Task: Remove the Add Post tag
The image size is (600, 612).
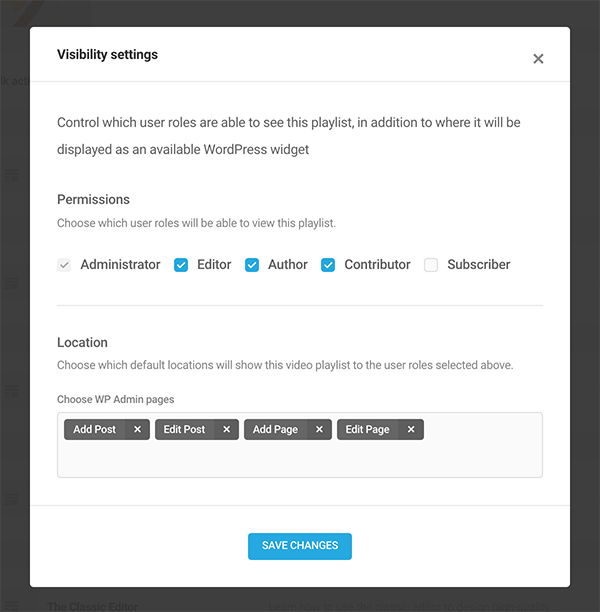Action: [137, 430]
